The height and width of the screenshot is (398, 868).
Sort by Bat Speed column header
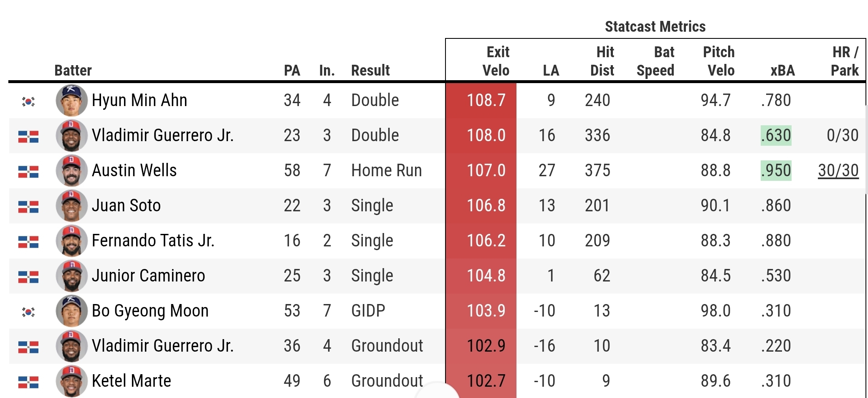[x=655, y=61]
